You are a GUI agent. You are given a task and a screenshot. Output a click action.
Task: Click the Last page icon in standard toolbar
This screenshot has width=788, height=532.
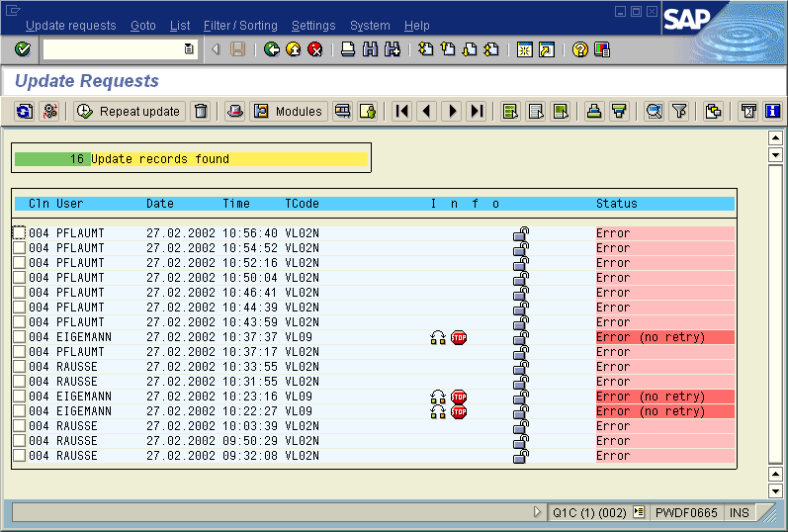click(491, 49)
